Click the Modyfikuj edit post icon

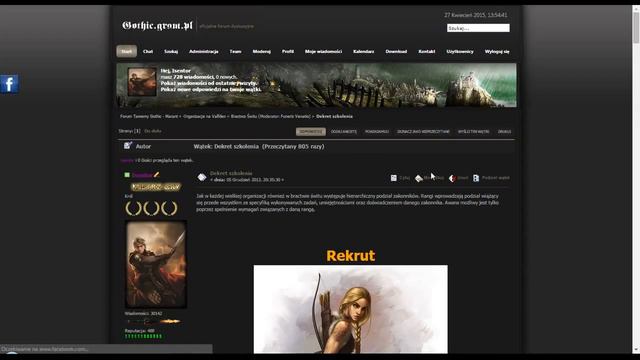tap(419, 178)
